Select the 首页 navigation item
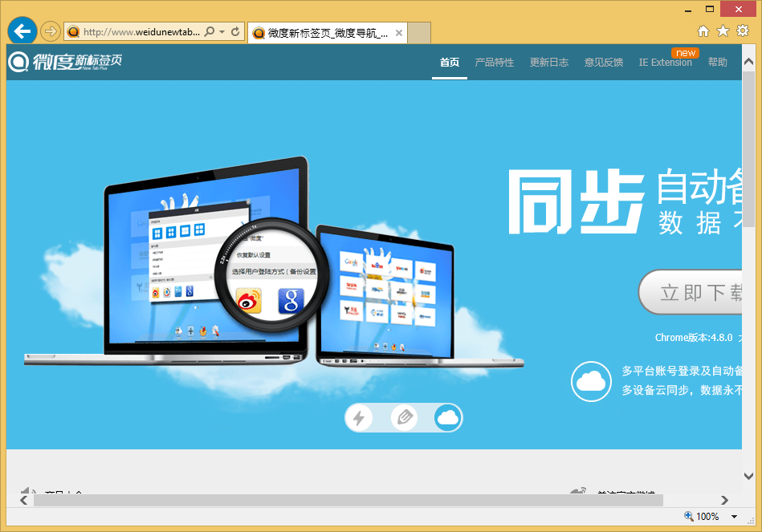The height and width of the screenshot is (532, 762). tap(450, 63)
